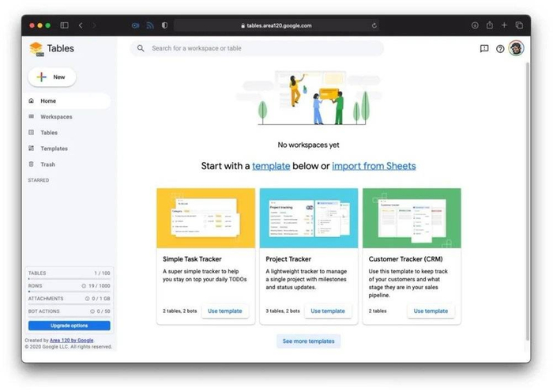Click the search magnifier icon

[x=141, y=48]
